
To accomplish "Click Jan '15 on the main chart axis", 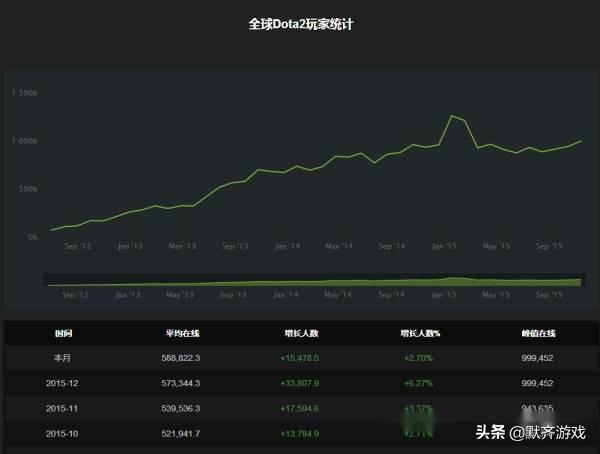I will tap(444, 246).
